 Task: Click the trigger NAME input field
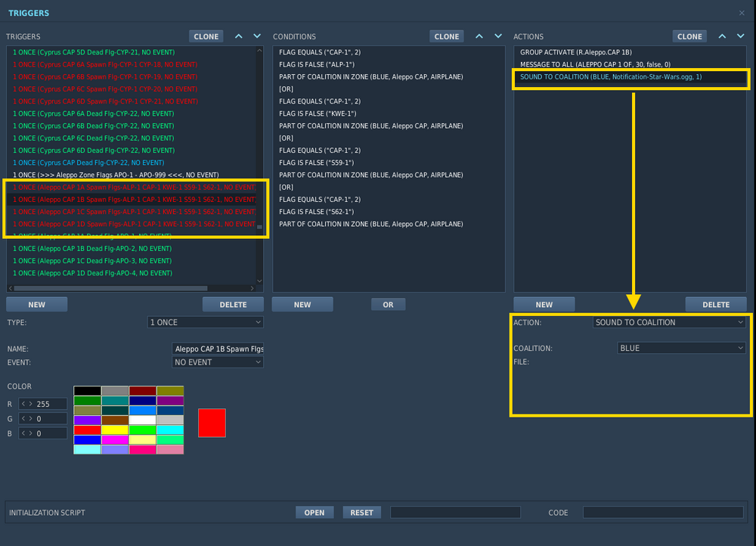[x=218, y=349]
